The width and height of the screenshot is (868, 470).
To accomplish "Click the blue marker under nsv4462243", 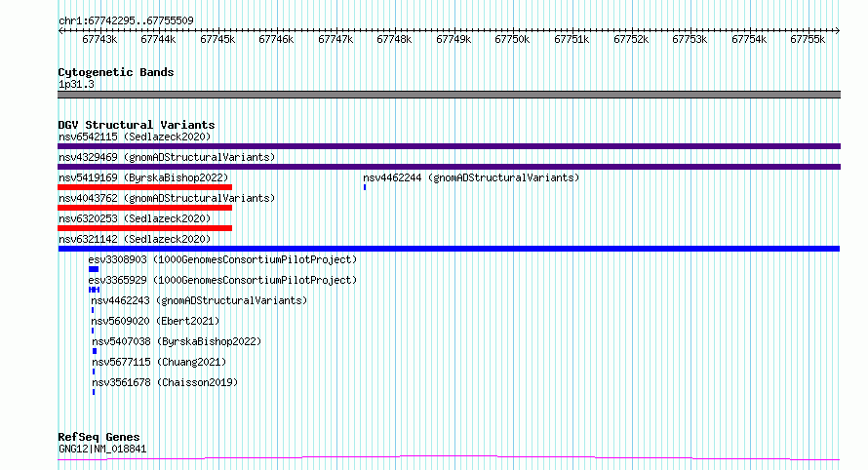I will pos(93,310).
